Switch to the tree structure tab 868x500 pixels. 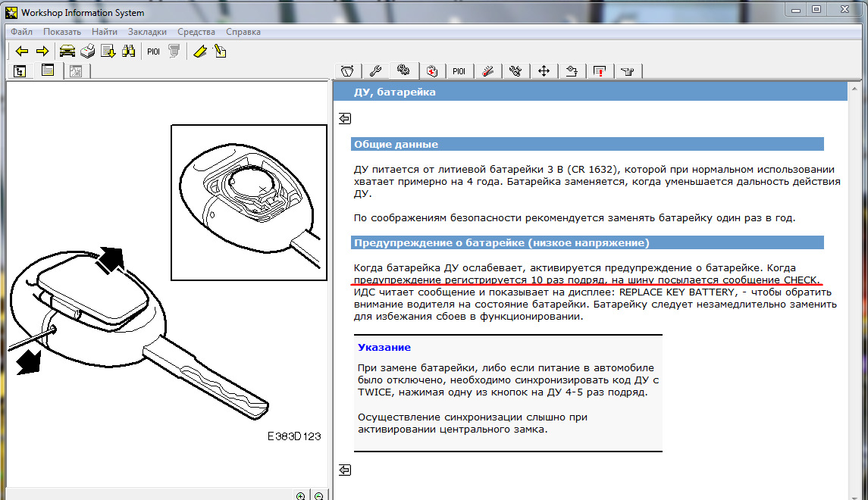[20, 71]
